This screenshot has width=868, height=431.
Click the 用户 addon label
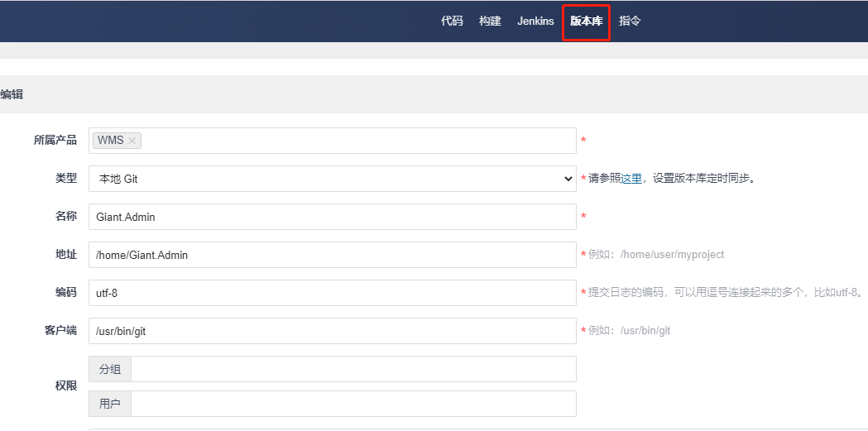(x=109, y=404)
